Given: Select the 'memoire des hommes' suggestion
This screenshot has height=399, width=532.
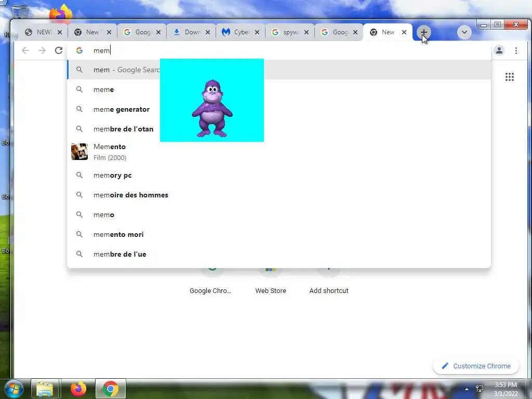Looking at the screenshot, I should pos(279,195).
